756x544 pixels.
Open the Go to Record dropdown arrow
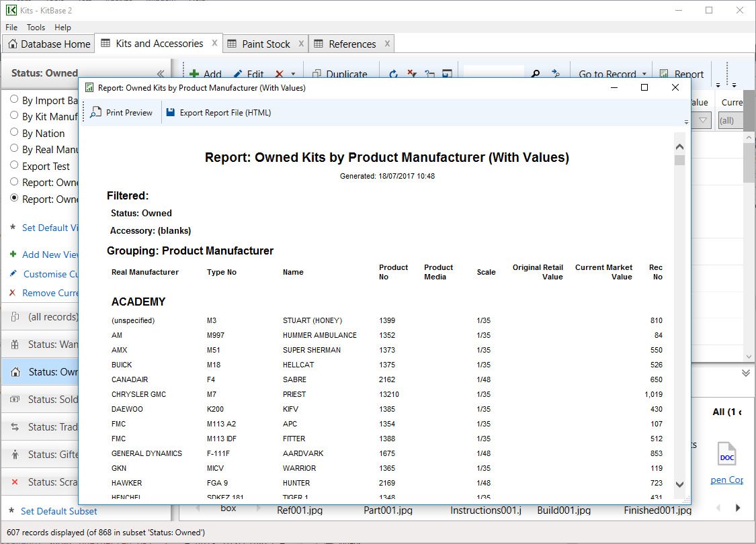pos(644,75)
